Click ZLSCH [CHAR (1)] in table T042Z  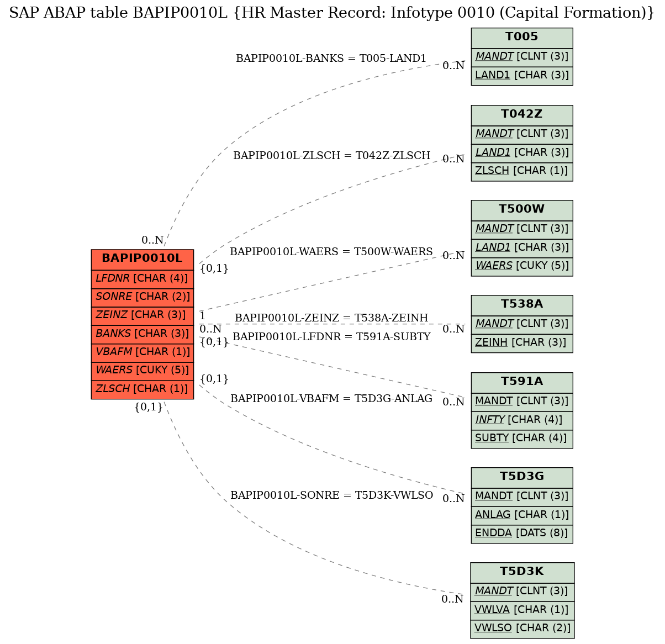(x=522, y=171)
